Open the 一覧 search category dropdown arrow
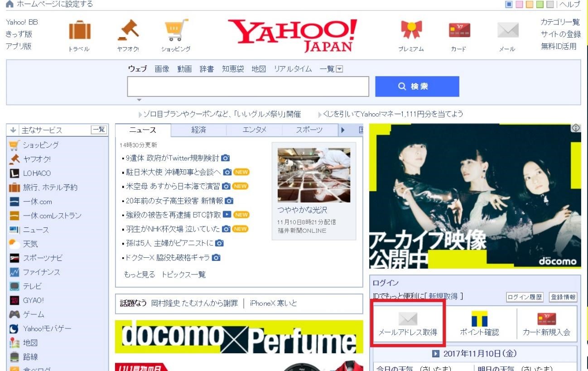This screenshot has width=588, height=371. tap(339, 69)
